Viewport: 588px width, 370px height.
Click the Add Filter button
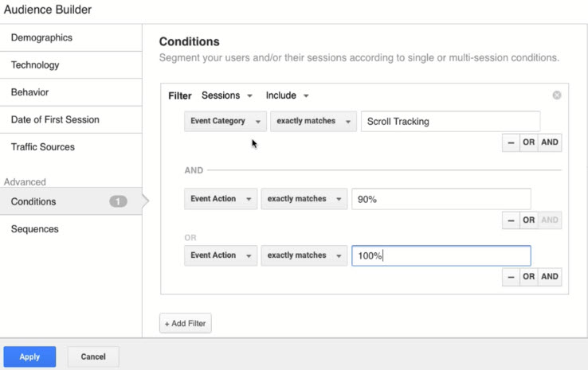[185, 323]
